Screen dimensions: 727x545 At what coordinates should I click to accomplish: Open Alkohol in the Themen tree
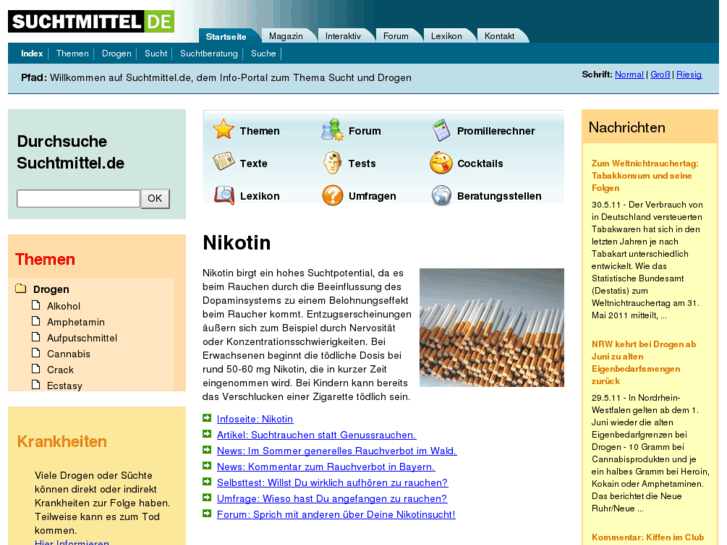(x=64, y=306)
